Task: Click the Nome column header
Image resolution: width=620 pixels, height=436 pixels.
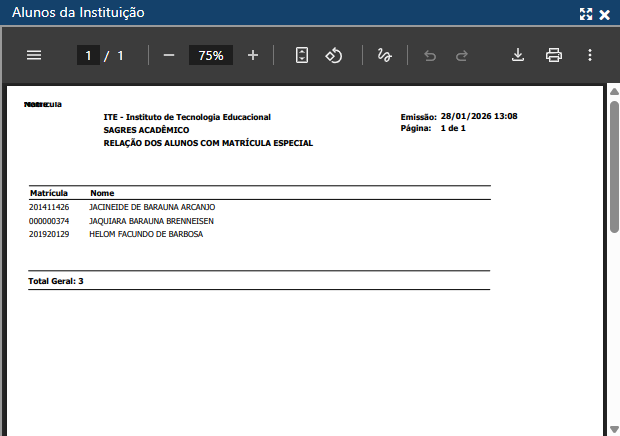Action: click(102, 192)
